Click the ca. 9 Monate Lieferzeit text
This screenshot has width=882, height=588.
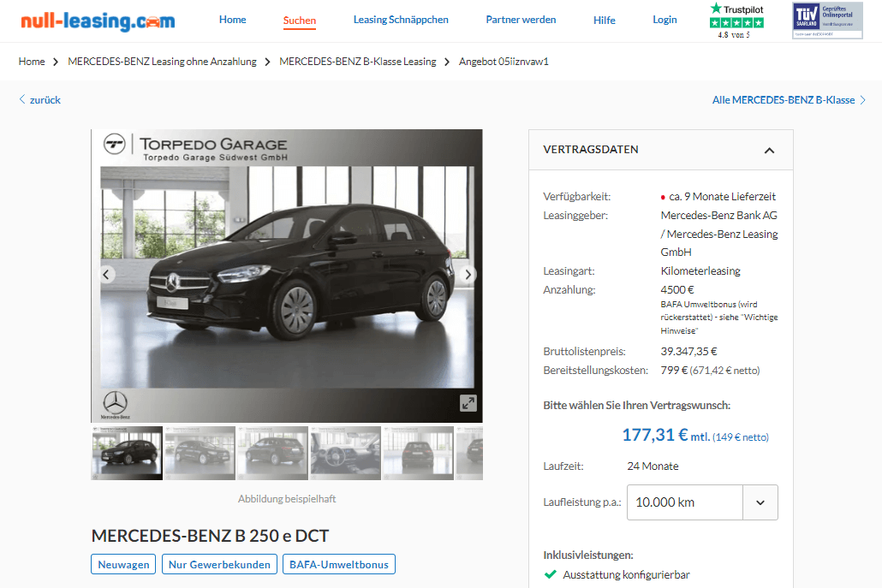[722, 197]
